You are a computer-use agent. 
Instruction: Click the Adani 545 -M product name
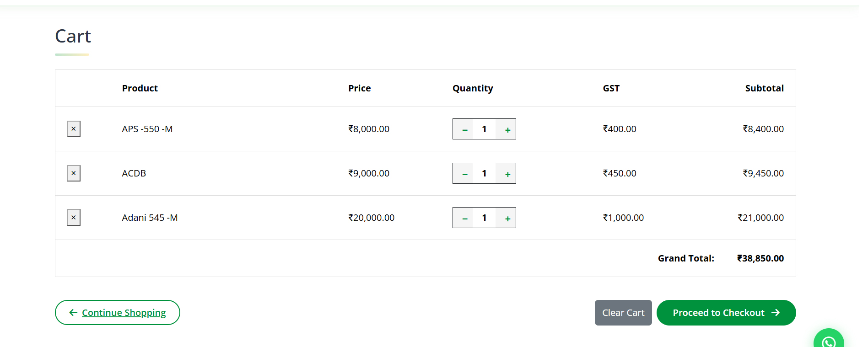tap(150, 218)
